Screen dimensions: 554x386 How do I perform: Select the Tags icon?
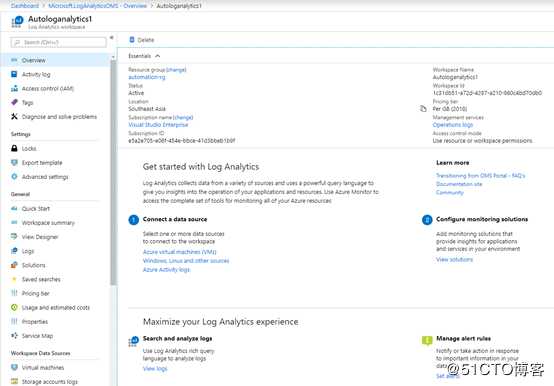click(x=14, y=102)
